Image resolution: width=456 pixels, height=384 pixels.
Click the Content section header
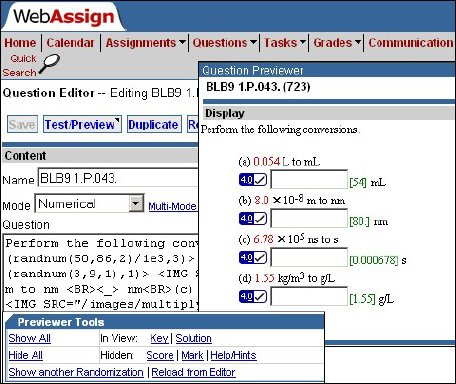pyautogui.click(x=100, y=156)
